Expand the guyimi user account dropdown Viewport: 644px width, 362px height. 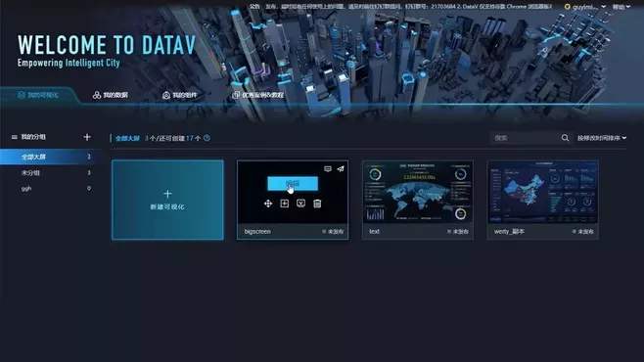click(x=585, y=7)
